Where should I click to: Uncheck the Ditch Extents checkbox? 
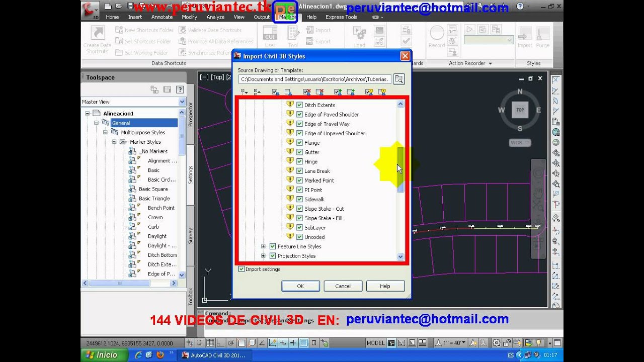(x=300, y=105)
